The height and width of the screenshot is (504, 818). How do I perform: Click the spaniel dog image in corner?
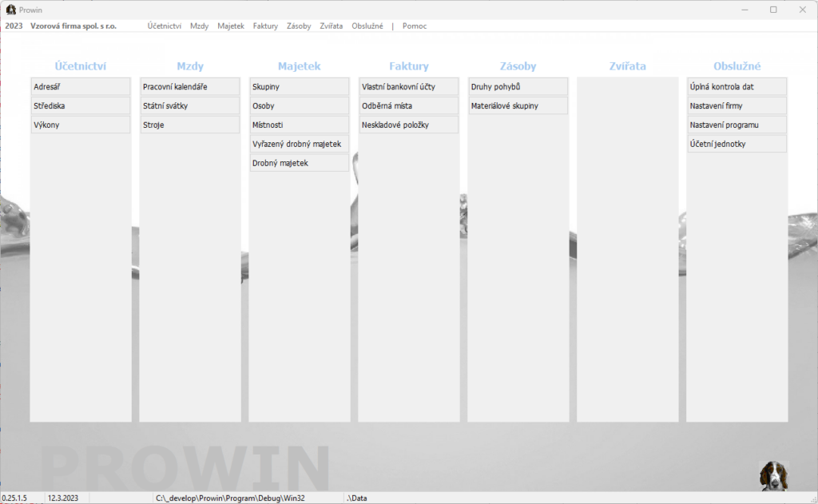pos(773,476)
